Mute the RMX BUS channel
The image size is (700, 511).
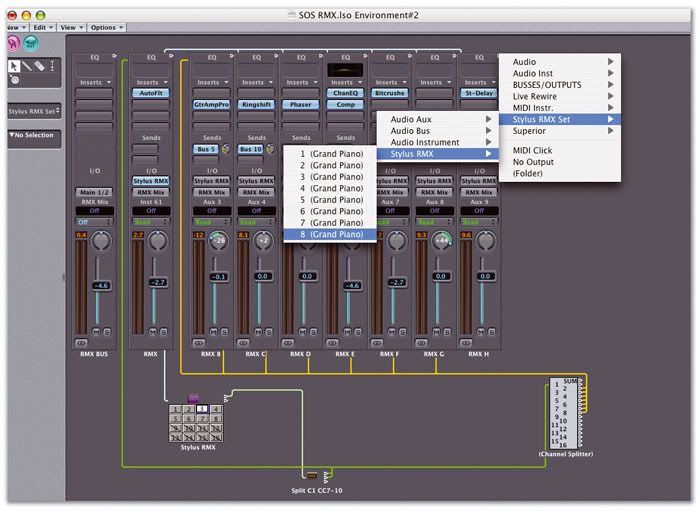96,332
